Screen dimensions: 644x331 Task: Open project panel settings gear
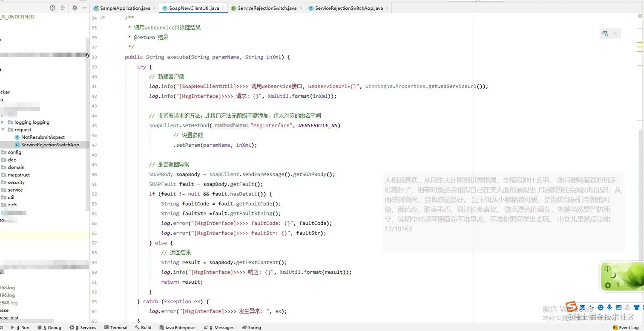pos(75,8)
